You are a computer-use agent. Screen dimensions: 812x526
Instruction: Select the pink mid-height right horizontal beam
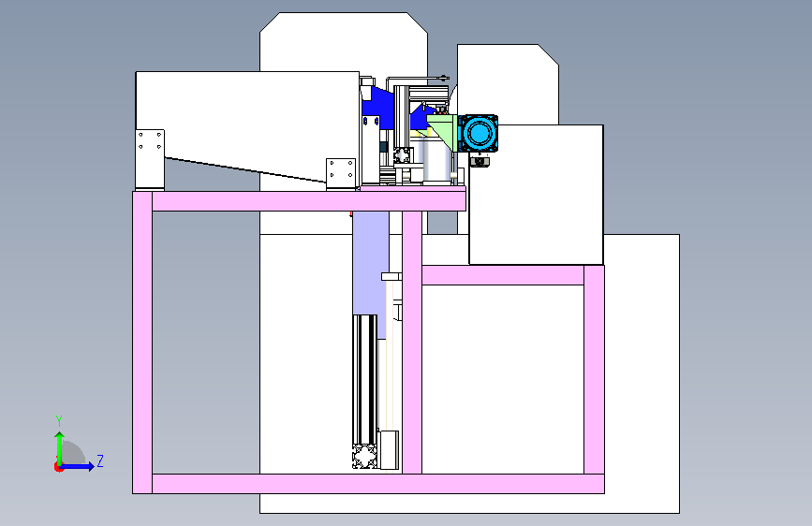503,275
